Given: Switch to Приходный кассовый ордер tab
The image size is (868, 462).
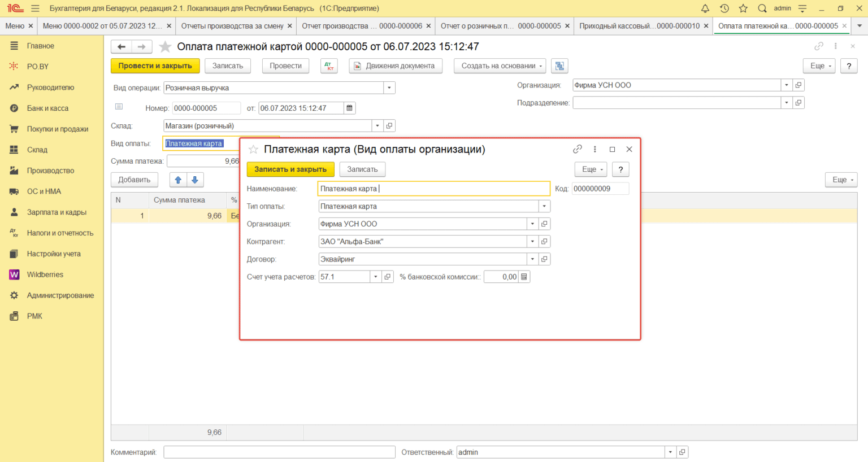Looking at the screenshot, I should point(639,26).
